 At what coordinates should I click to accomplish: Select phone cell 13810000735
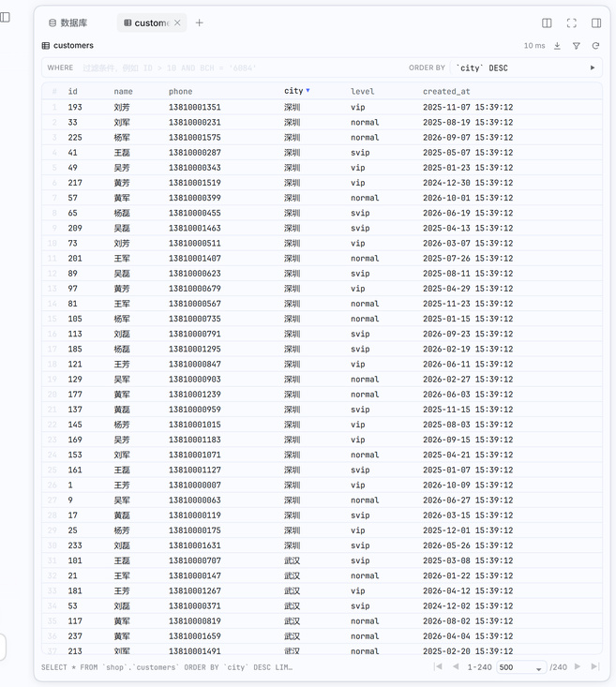click(x=195, y=319)
